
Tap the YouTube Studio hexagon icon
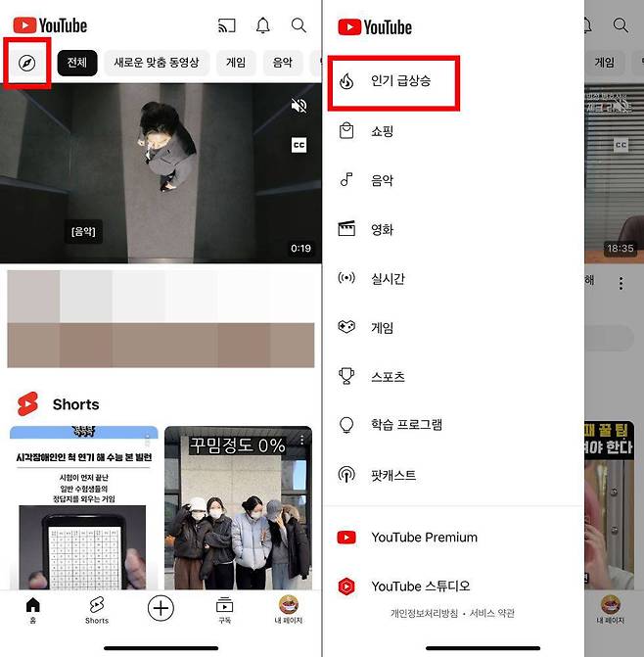click(346, 587)
